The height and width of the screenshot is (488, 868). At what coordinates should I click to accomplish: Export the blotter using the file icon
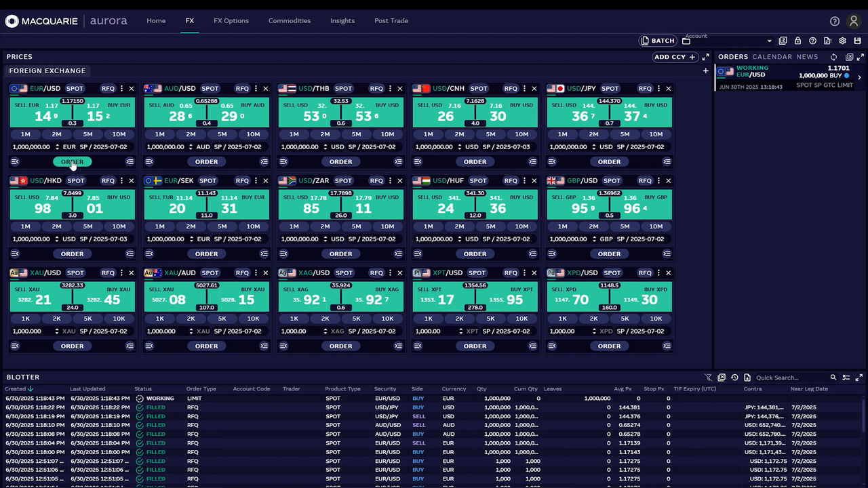point(747,378)
